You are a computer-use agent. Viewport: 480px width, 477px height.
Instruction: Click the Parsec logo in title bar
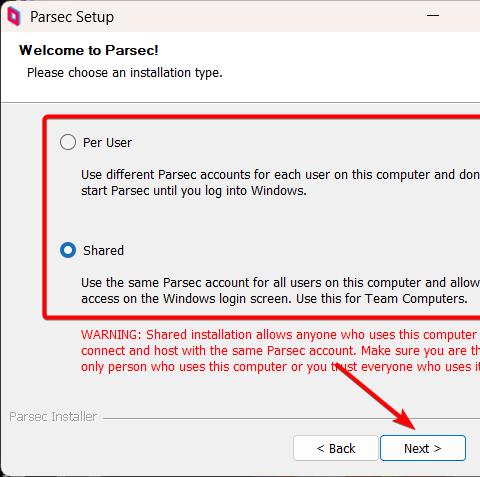tap(14, 17)
